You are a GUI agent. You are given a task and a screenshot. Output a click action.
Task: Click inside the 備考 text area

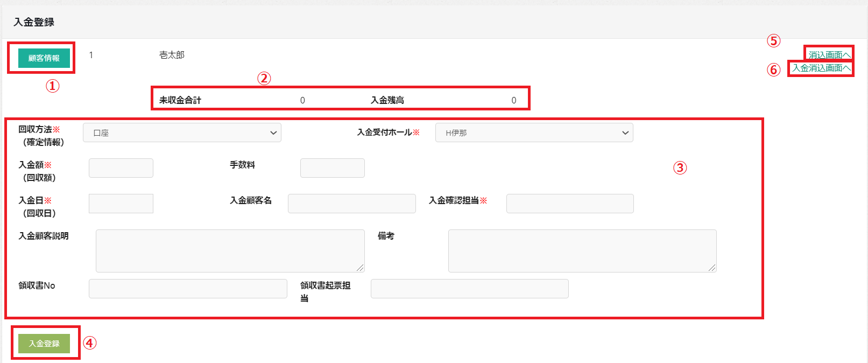tap(582, 250)
